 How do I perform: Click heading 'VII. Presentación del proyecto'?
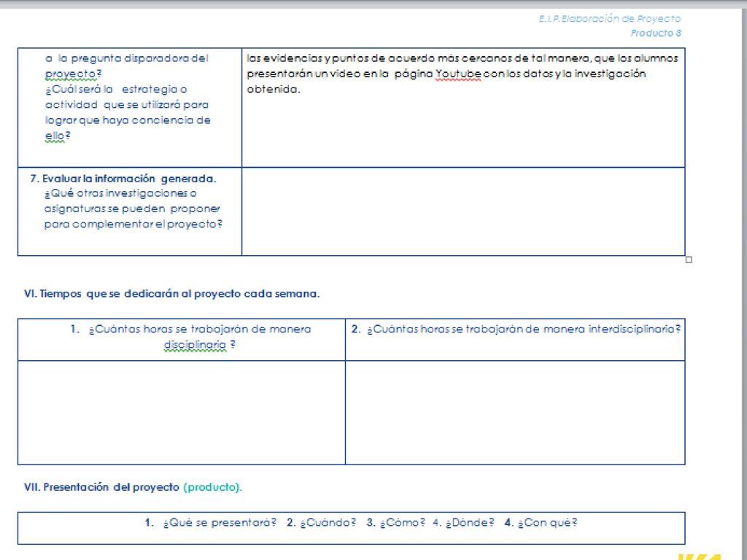(101, 487)
